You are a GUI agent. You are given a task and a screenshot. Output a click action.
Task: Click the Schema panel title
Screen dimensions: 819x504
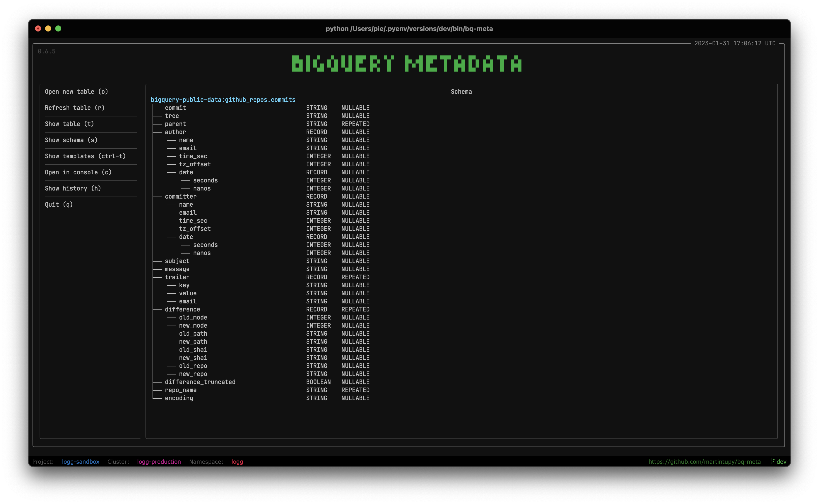coord(461,92)
